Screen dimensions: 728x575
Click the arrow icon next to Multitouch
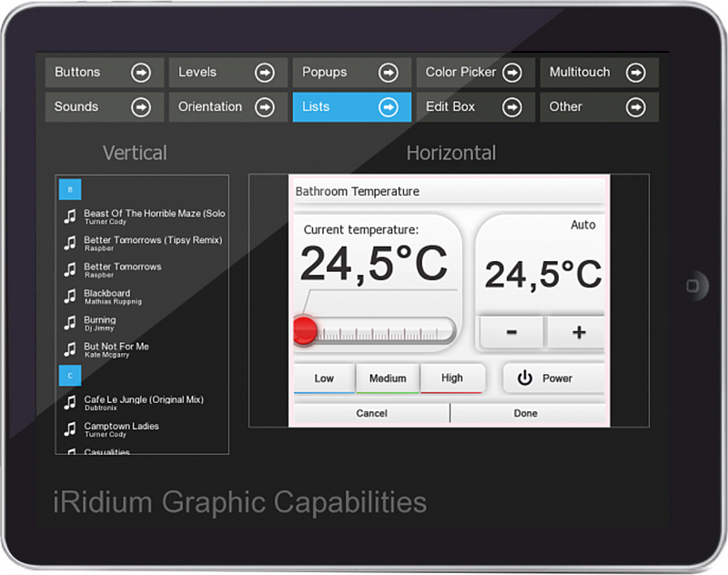click(x=635, y=73)
